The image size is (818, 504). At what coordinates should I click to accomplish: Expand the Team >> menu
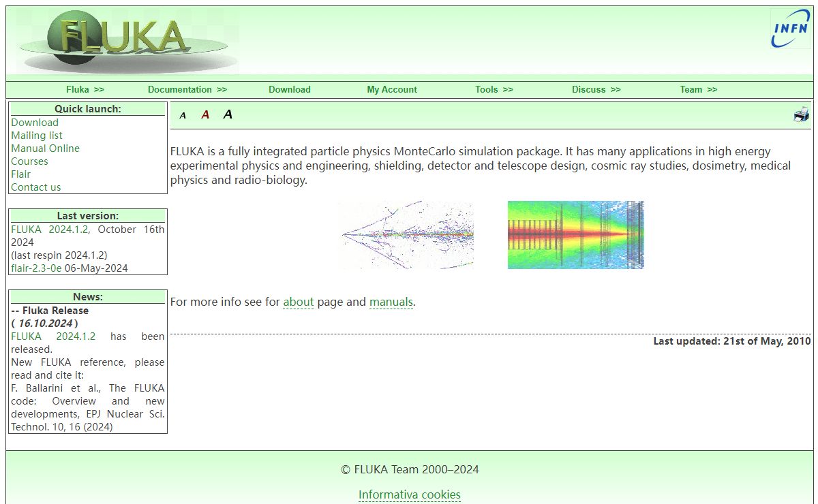click(x=699, y=89)
